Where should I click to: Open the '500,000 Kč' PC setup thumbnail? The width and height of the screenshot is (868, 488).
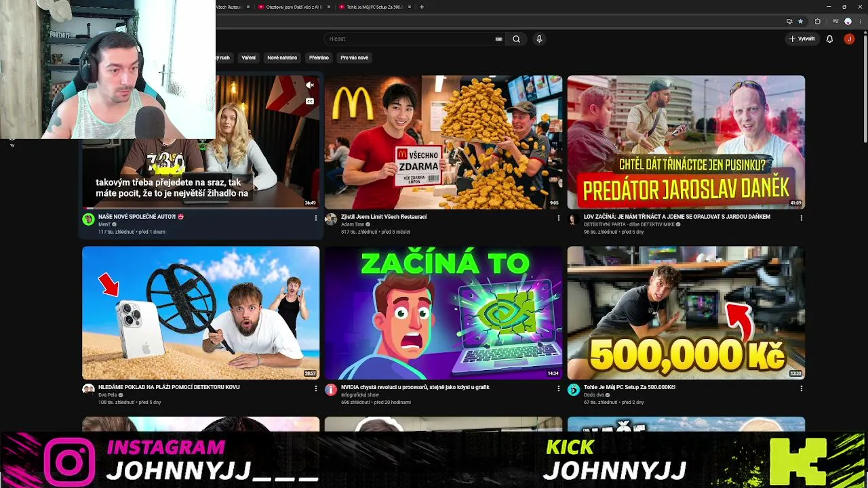coord(686,312)
